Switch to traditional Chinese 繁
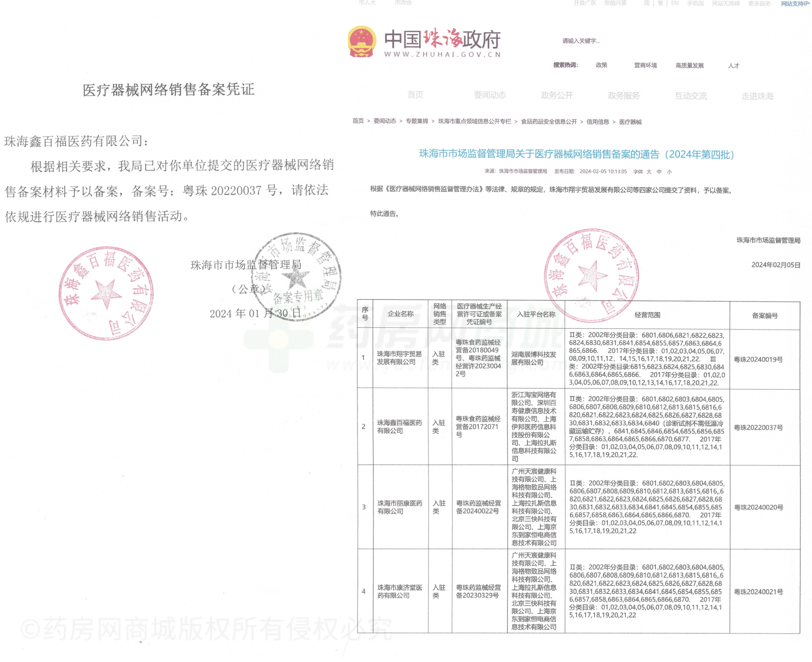This screenshot has width=812, height=662. pos(660,3)
